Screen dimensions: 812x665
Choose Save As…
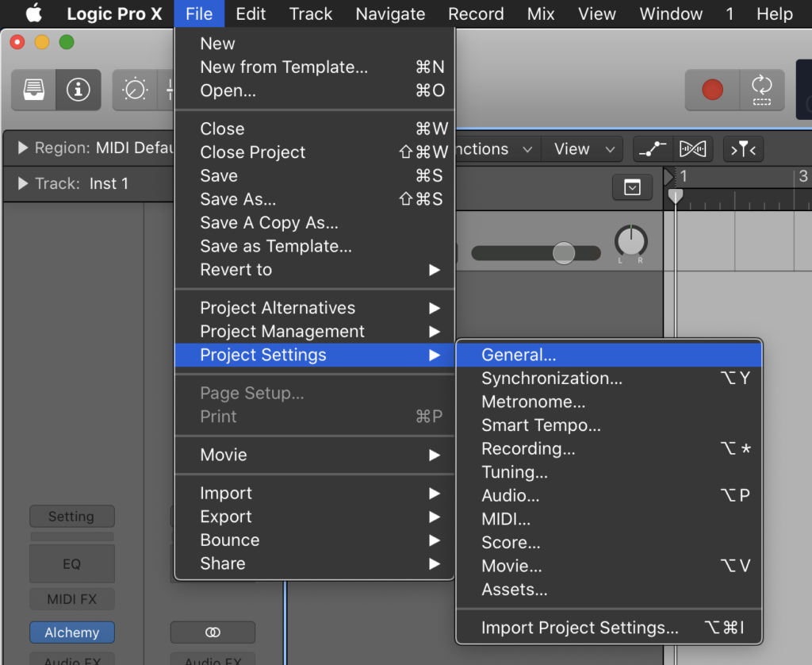(315, 199)
